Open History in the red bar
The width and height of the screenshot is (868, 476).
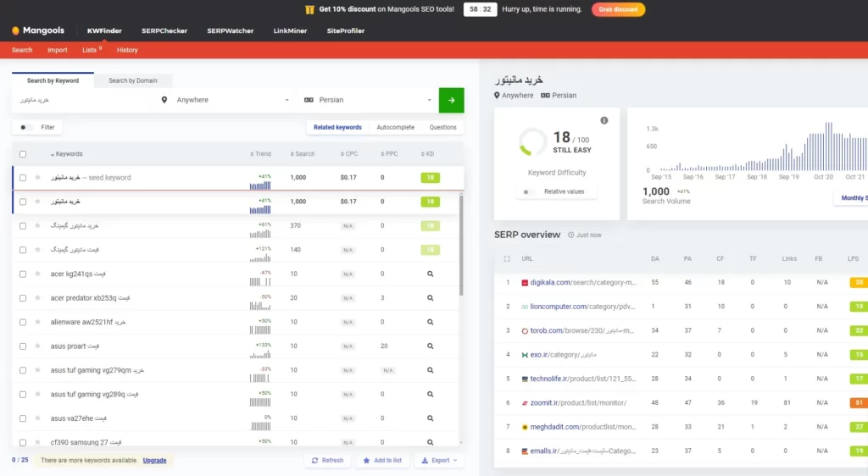point(127,50)
